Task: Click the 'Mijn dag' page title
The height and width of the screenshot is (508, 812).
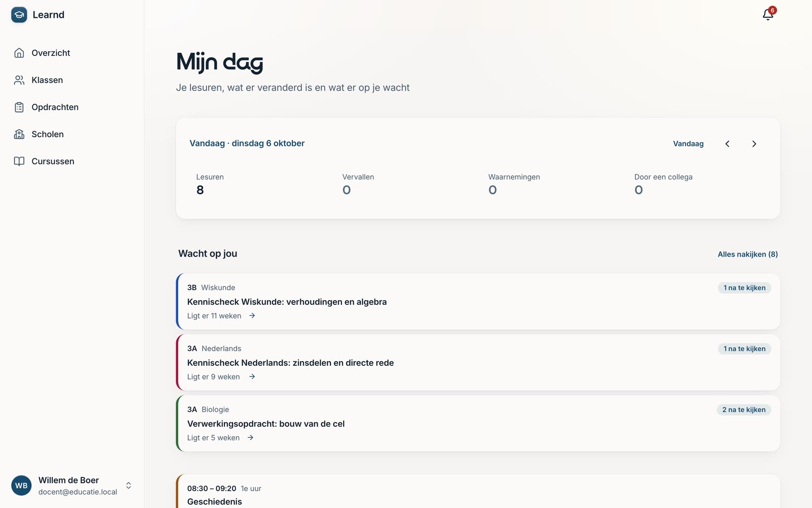Action: 220,62
